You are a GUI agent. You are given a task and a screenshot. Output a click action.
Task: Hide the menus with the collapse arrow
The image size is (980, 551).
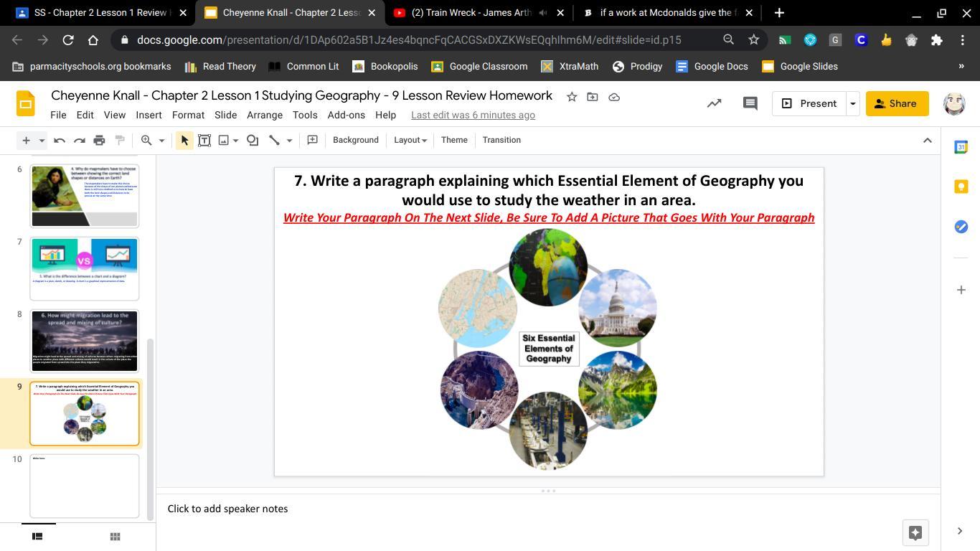tap(927, 140)
